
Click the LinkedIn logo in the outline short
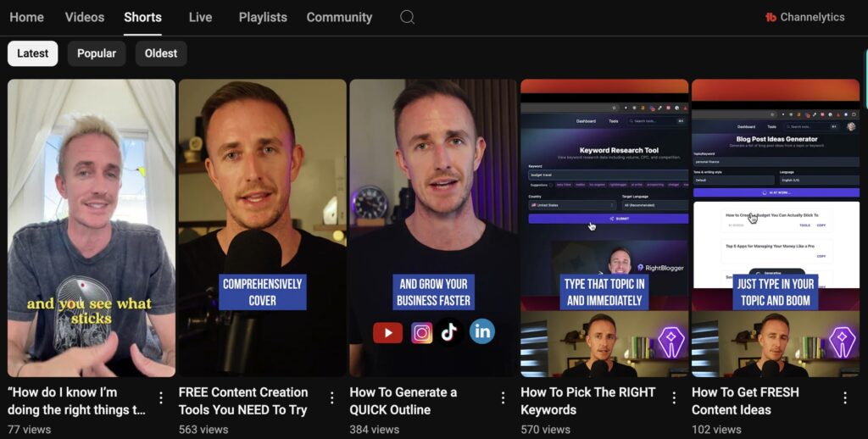[482, 331]
